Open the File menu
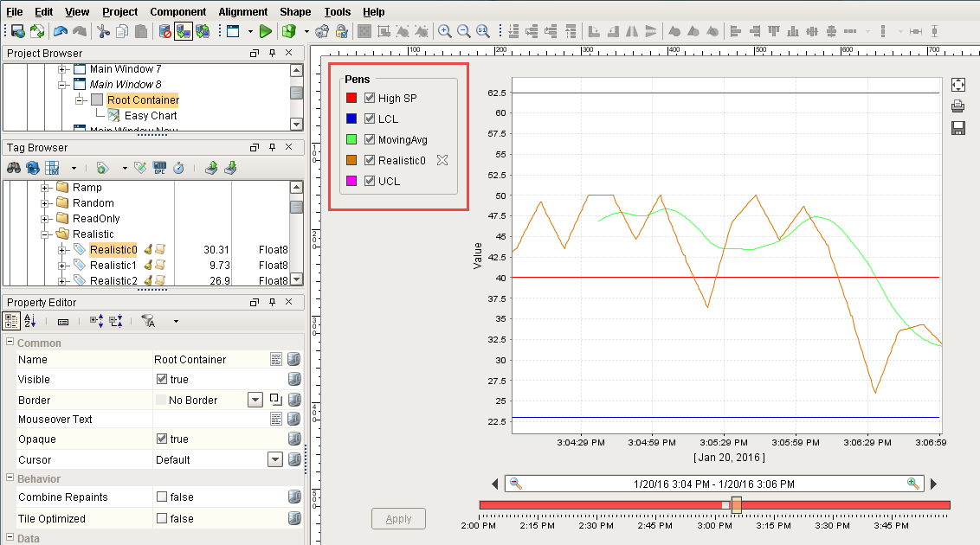The height and width of the screenshot is (545, 980). 14,12
